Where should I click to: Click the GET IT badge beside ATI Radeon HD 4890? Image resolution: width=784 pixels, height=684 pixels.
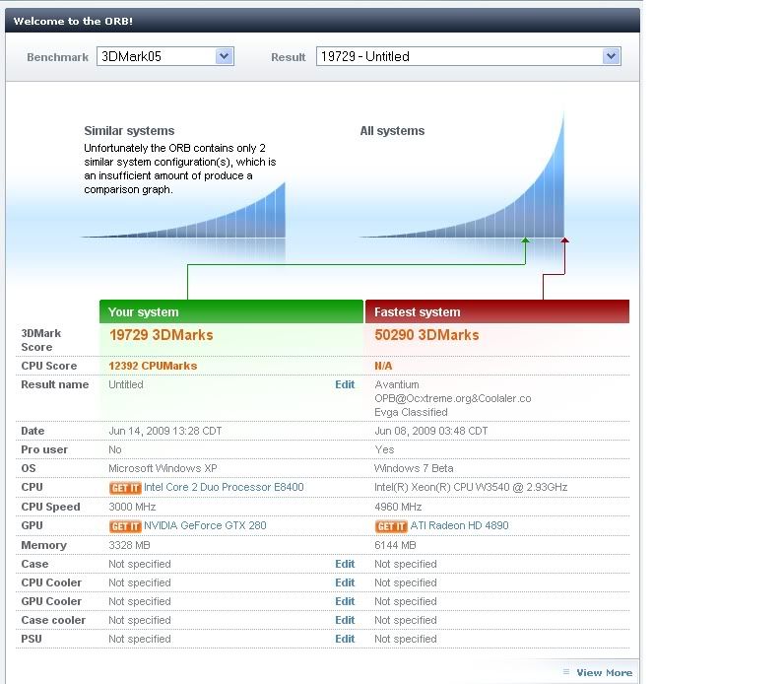pyautogui.click(x=391, y=526)
